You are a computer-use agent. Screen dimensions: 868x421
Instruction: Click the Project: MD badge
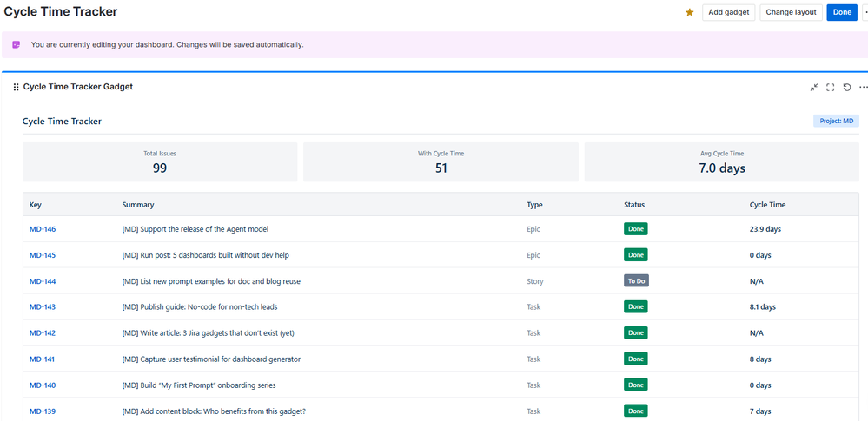click(x=836, y=122)
